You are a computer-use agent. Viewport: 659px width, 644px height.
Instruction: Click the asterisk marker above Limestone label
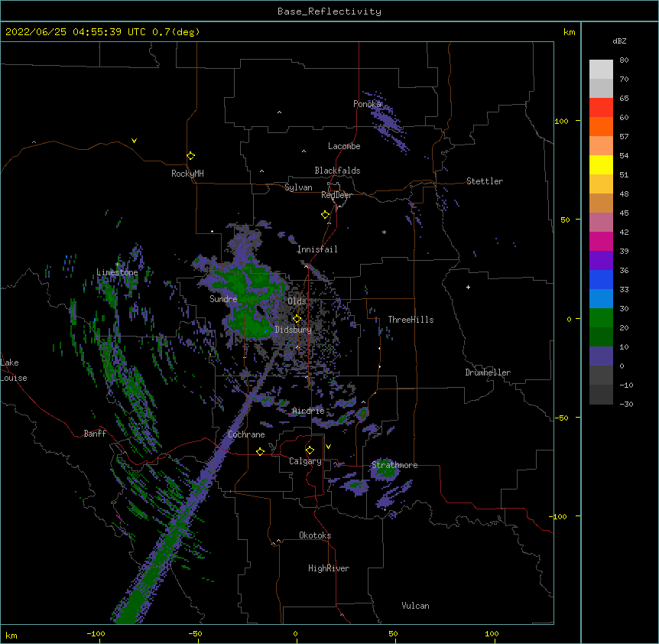tap(117, 265)
